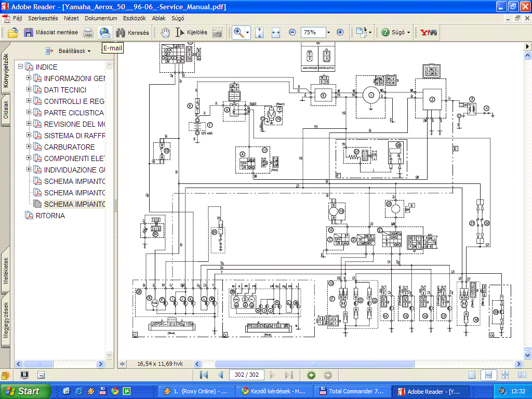Image resolution: width=532 pixels, height=399 pixels.
Task: Select the Hand tool
Action: pos(165,32)
